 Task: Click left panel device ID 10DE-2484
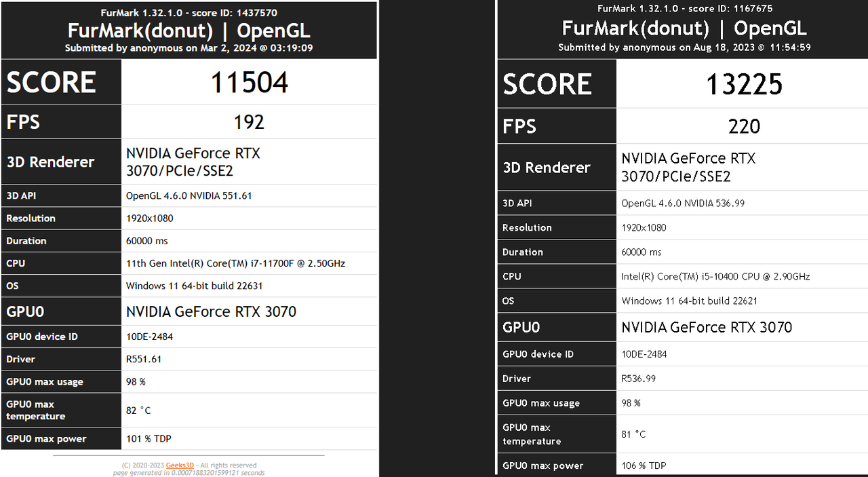pos(149,337)
